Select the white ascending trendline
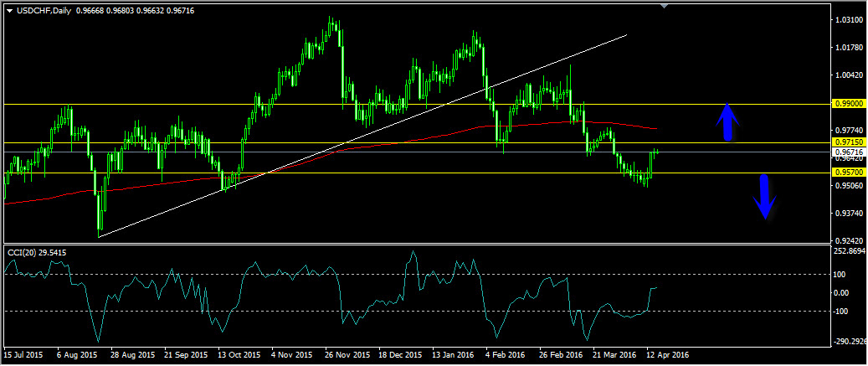868x366 pixels. click(x=362, y=137)
